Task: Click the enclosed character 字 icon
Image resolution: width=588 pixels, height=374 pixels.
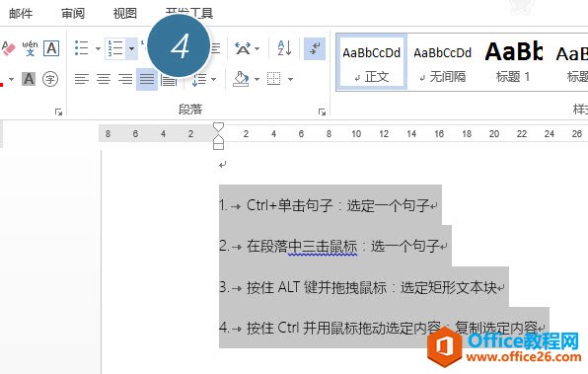Action: click(50, 79)
